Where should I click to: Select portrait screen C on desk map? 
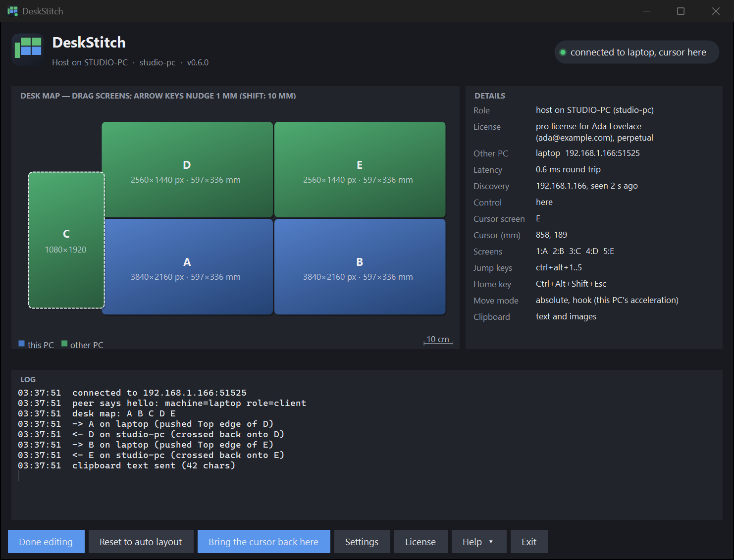pyautogui.click(x=66, y=240)
